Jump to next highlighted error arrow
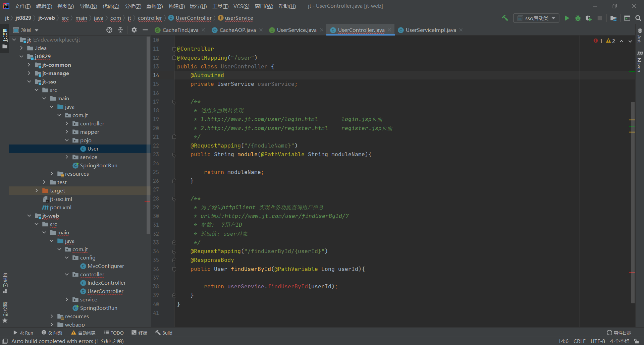The height and width of the screenshot is (345, 644). 630,41
